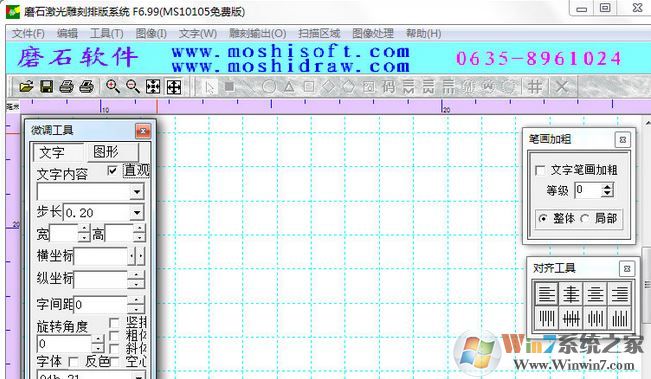Click the 字间距 input field
Image resolution: width=651 pixels, height=379 pixels.
100,304
